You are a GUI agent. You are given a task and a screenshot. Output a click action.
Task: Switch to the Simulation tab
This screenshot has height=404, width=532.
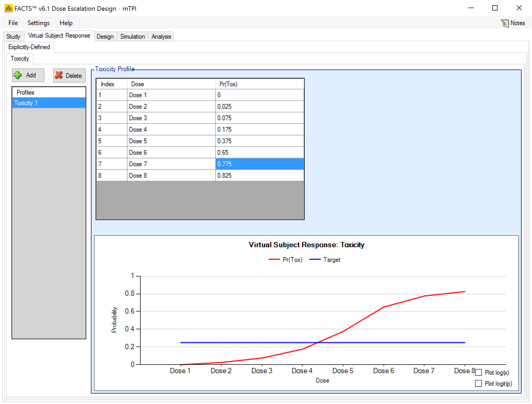132,37
